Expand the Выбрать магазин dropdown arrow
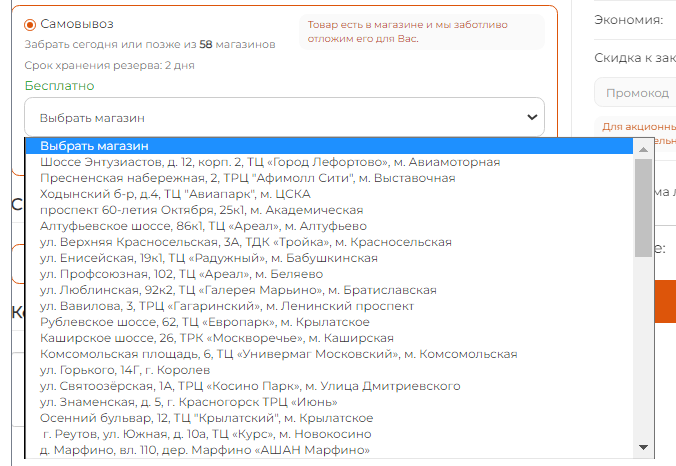 530,117
